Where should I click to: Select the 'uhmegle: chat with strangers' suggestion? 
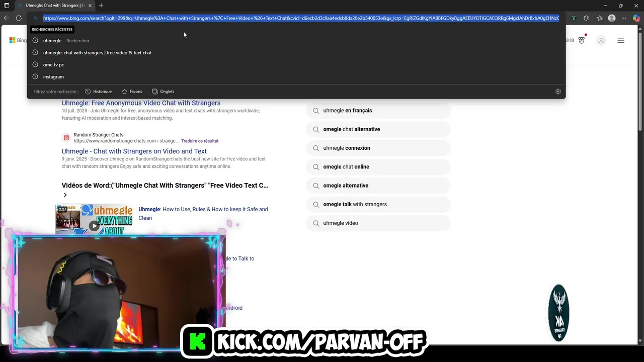tap(296, 53)
